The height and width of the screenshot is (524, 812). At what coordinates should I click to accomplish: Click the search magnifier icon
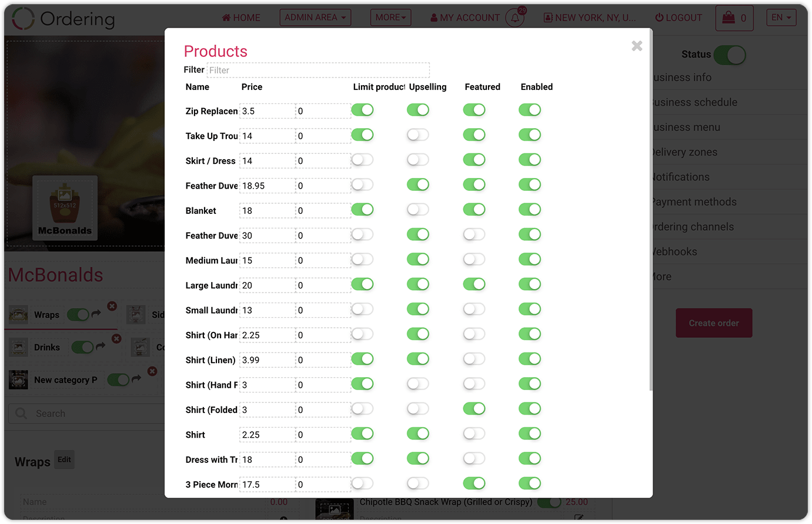pos(21,413)
